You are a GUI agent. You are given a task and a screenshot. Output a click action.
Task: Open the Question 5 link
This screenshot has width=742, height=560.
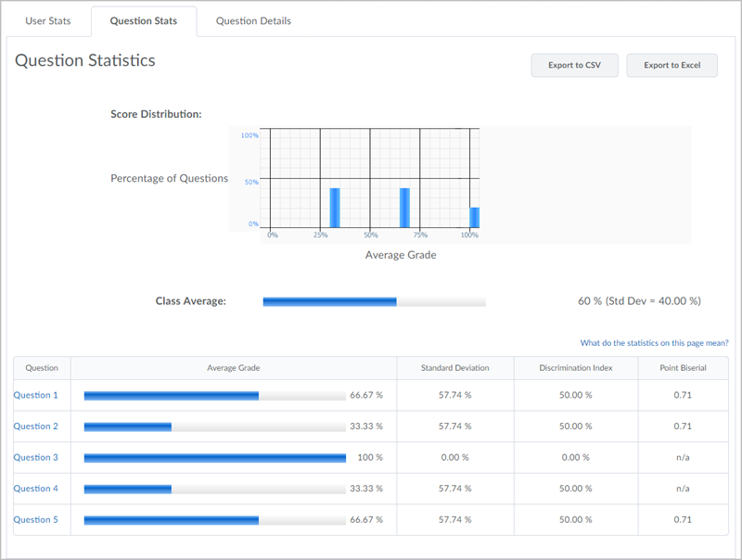pos(35,520)
